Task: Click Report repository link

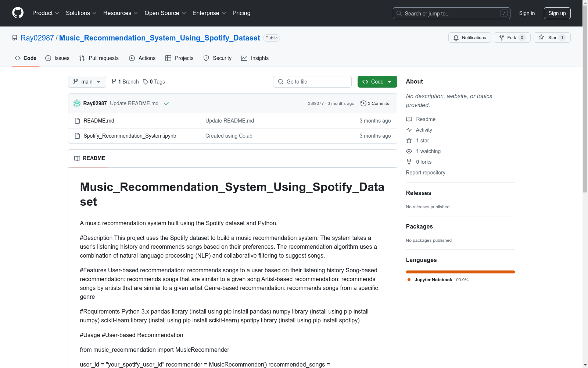Action: 426,173
